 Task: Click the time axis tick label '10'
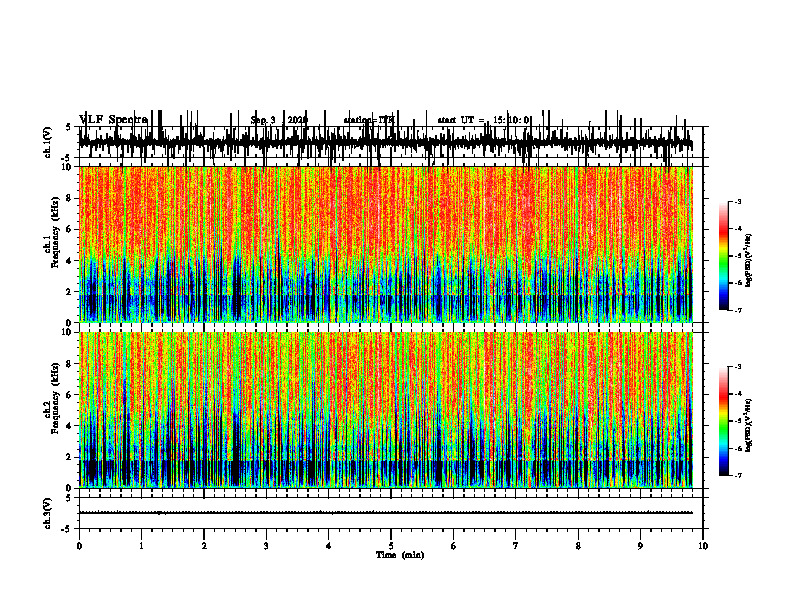click(x=703, y=546)
